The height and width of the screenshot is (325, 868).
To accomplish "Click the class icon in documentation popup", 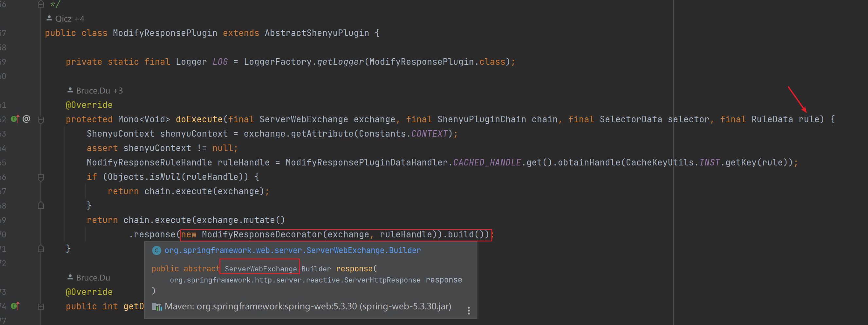I will tap(157, 250).
